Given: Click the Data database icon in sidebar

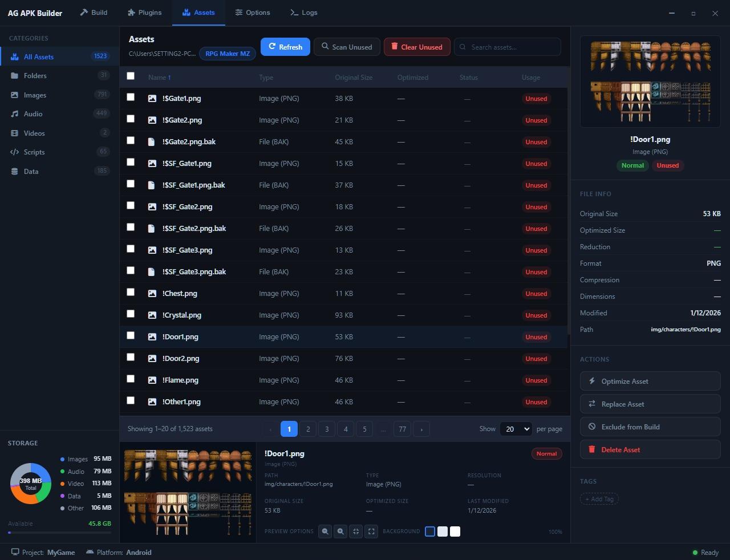Looking at the screenshot, I should [x=14, y=171].
